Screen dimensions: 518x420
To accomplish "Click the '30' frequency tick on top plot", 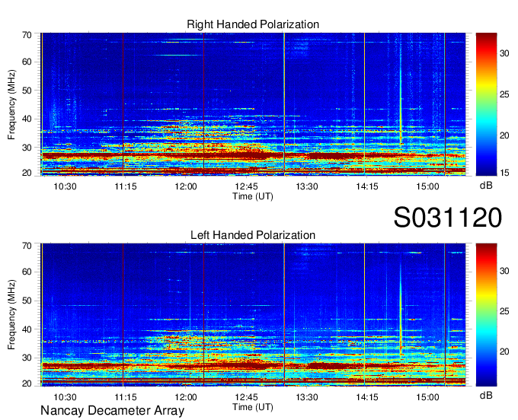I will coord(27,148).
